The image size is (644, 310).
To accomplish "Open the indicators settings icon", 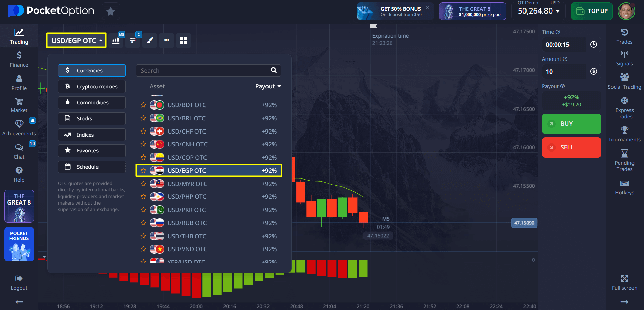I will pos(133,41).
